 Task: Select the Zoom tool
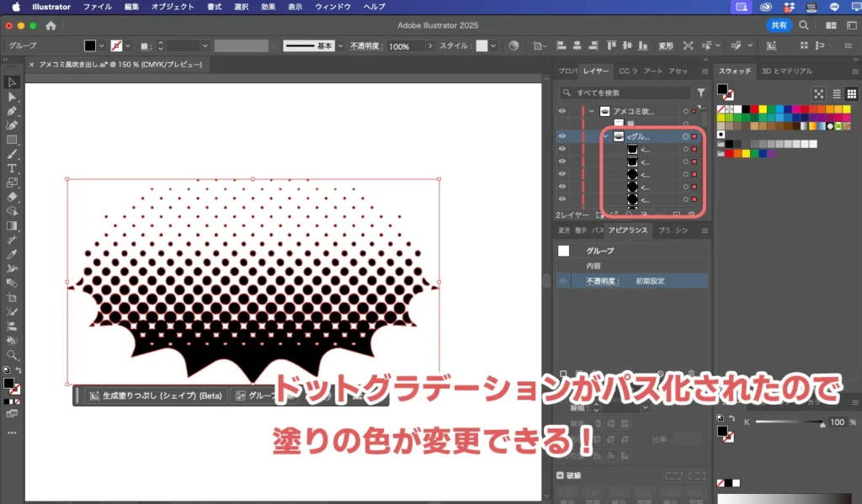12,355
